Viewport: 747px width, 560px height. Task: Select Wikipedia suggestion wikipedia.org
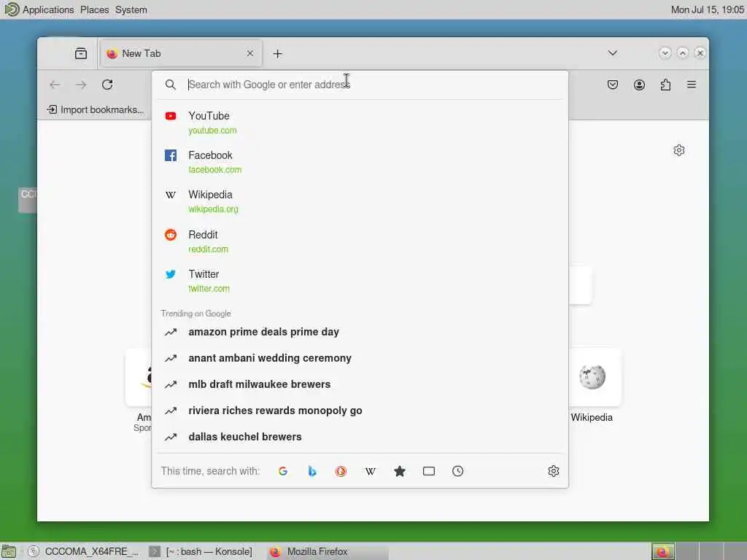coord(360,202)
